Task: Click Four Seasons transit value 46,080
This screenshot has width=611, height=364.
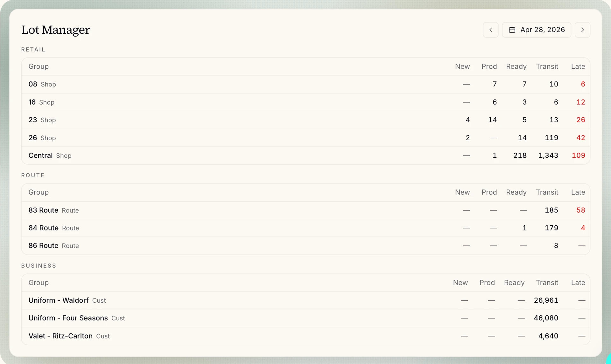Action: click(x=546, y=318)
